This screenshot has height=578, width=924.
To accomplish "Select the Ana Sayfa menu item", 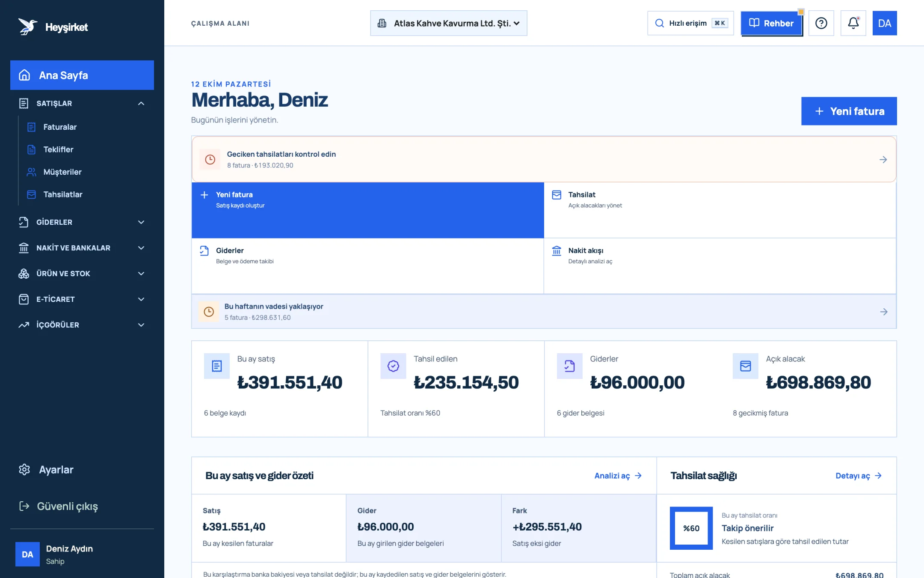I will [x=82, y=75].
